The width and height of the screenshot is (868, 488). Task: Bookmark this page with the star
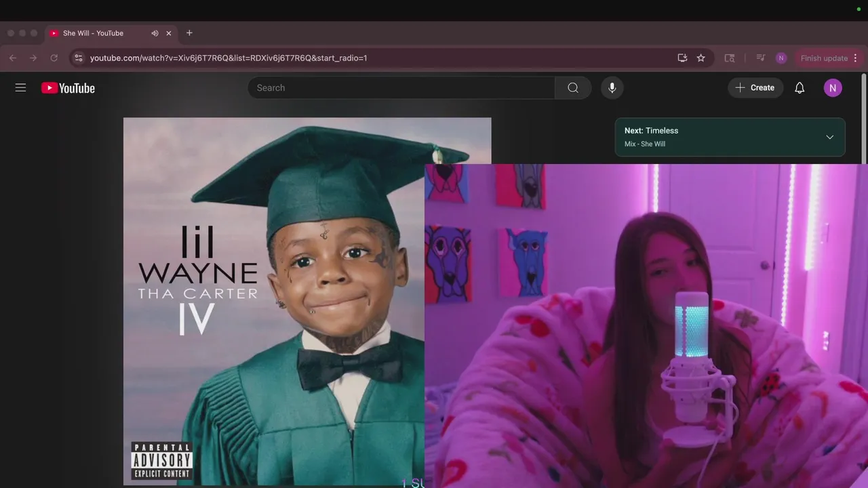(701, 58)
